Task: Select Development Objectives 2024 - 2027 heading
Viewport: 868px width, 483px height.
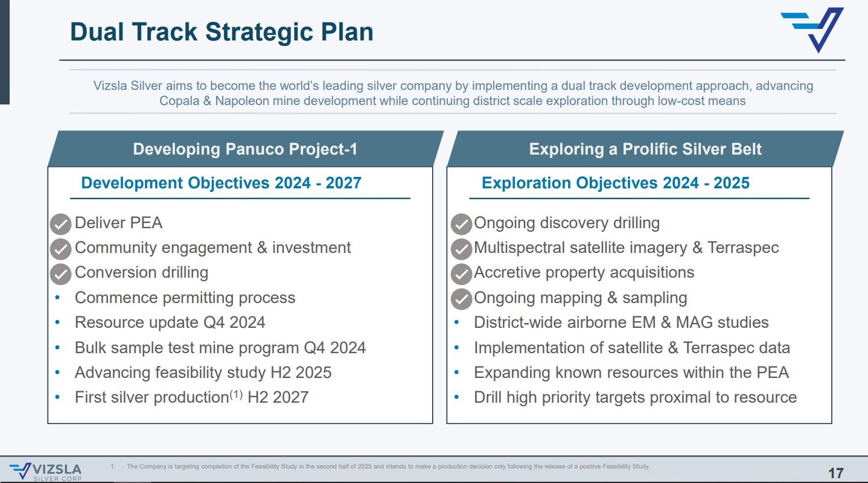Action: (221, 182)
